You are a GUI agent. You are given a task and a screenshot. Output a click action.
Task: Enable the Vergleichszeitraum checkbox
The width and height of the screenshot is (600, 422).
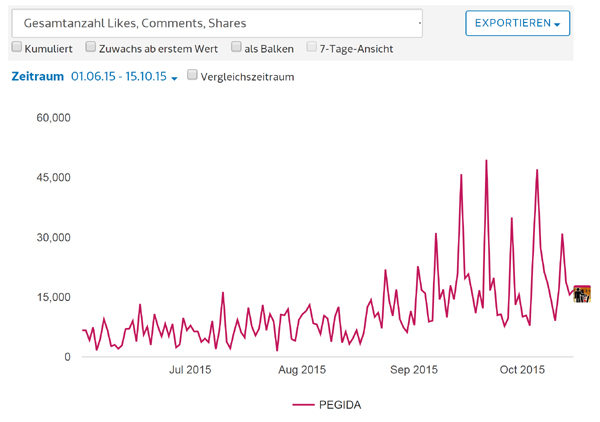193,76
